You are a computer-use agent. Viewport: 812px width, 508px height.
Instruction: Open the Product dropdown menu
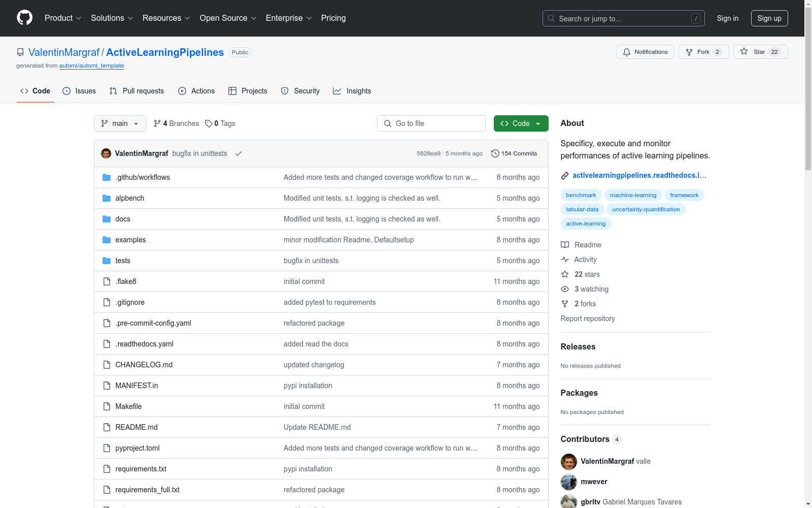pos(63,18)
